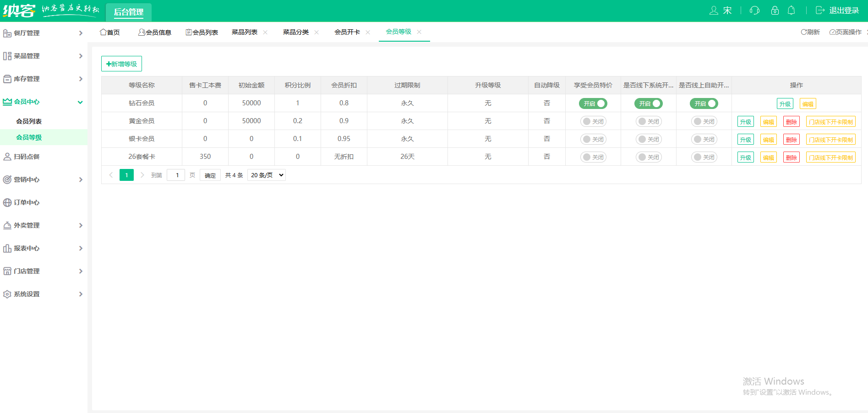868x413 pixels.
Task: Switch to the 会员开卡 tab
Action: coord(347,32)
